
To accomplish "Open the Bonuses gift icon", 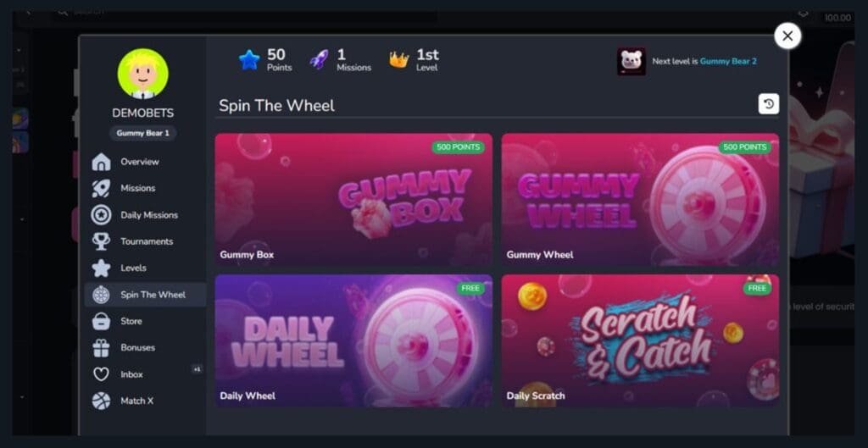I will (x=102, y=347).
